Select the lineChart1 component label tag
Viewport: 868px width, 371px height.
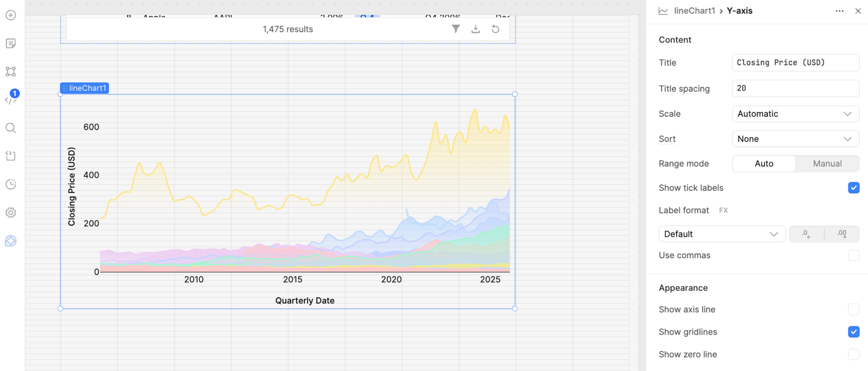[x=84, y=88]
